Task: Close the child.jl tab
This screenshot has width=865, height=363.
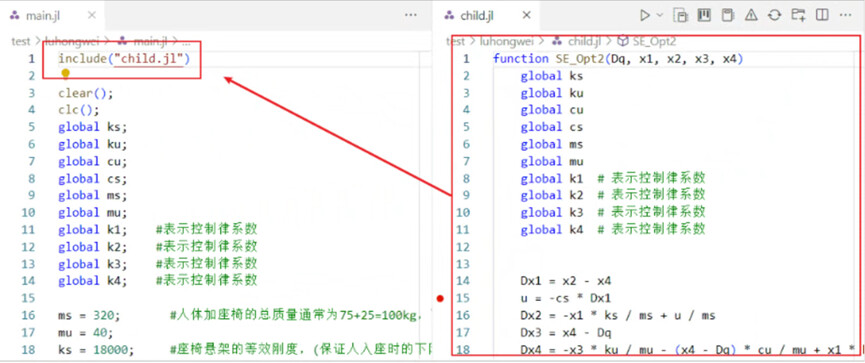Action: [x=527, y=15]
